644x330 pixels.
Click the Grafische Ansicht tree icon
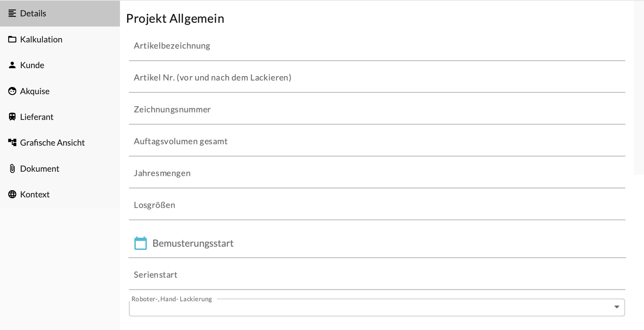pos(12,143)
